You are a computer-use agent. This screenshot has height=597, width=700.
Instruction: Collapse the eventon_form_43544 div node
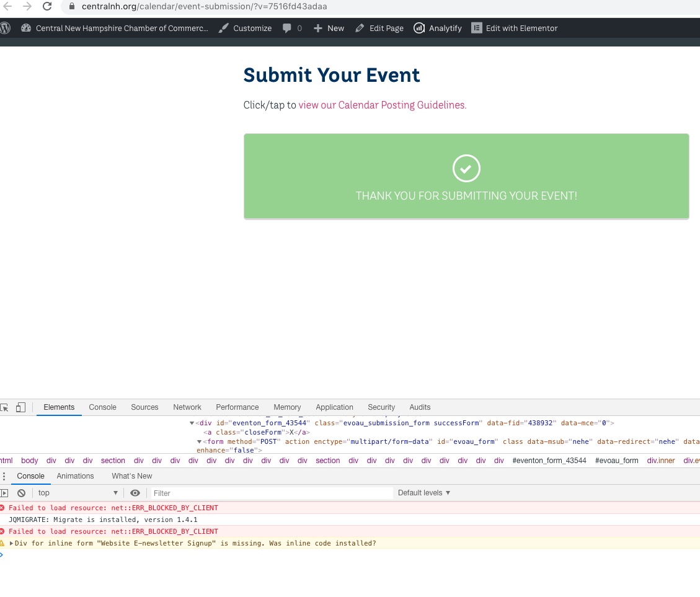click(x=192, y=423)
